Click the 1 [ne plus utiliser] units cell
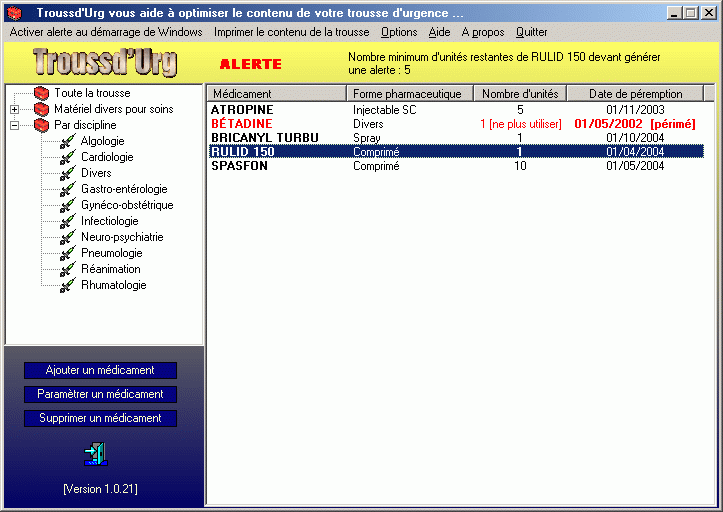Viewport: 723px width, 512px height. [x=521, y=124]
